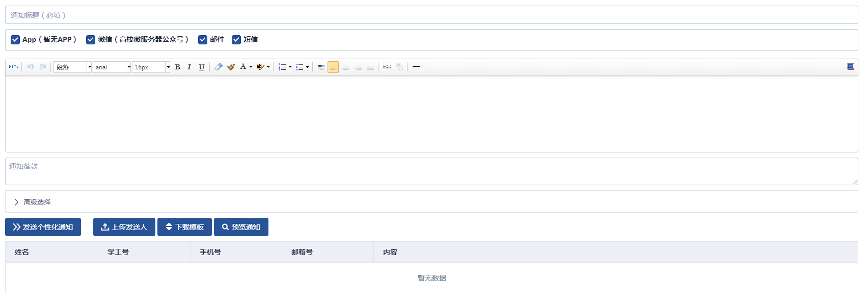The height and width of the screenshot is (305, 868).
Task: Align text to the right
Action: [x=358, y=67]
